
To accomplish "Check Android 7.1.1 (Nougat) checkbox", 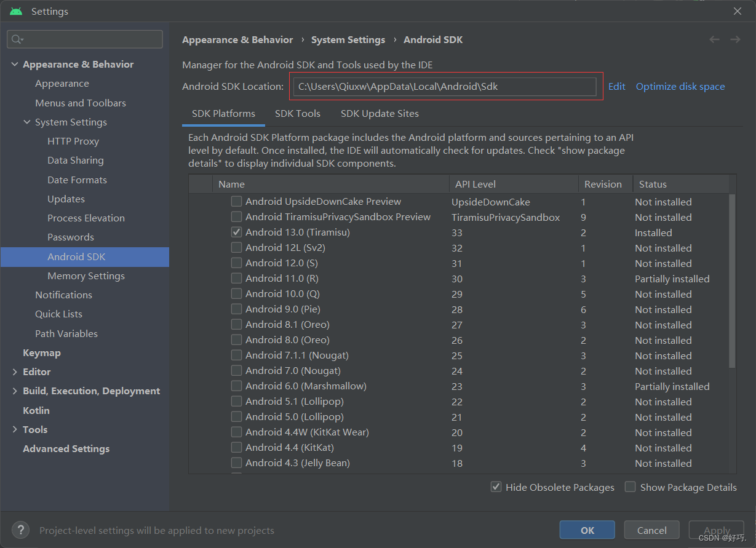I will click(x=236, y=355).
